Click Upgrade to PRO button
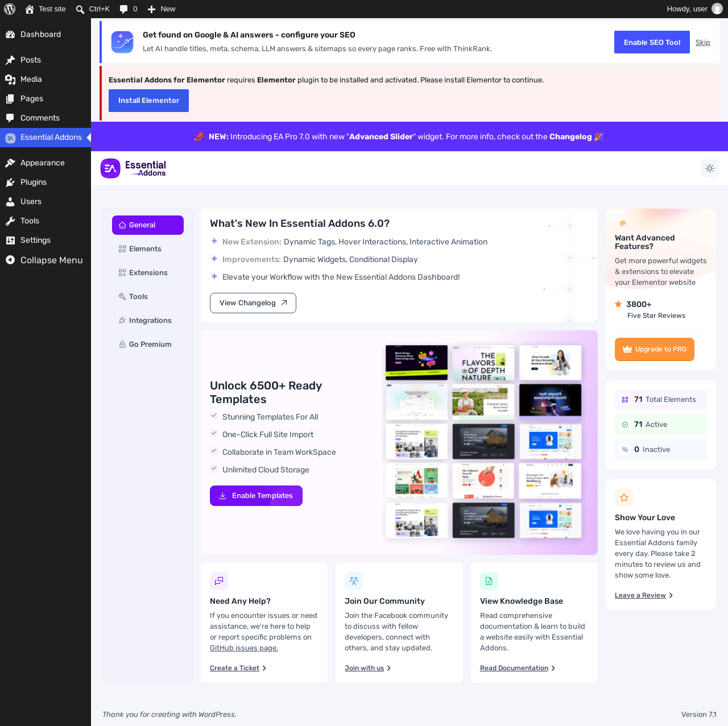 coord(655,350)
